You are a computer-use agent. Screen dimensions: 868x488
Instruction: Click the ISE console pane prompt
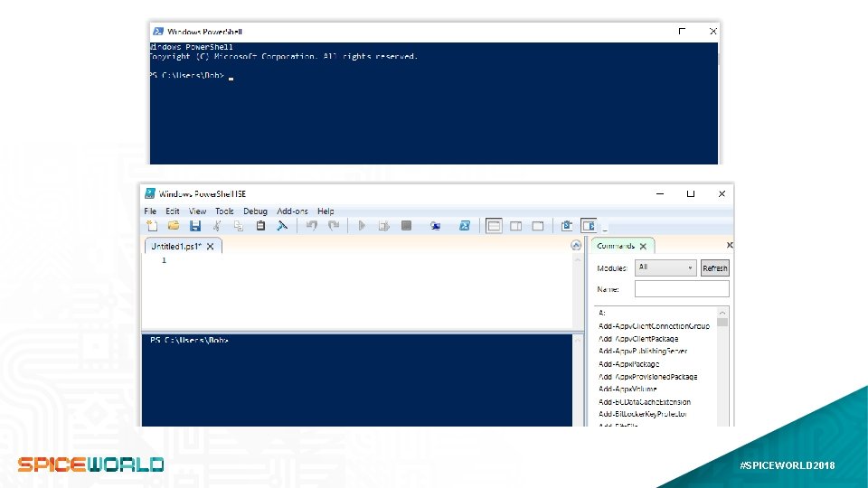coord(189,340)
